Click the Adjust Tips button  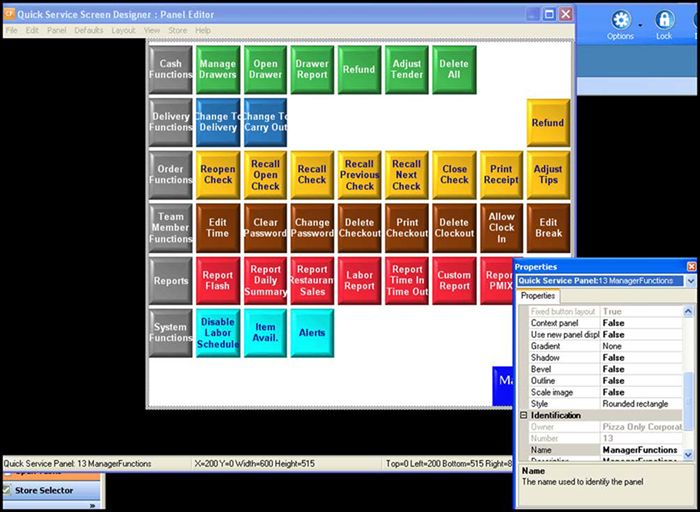(548, 175)
